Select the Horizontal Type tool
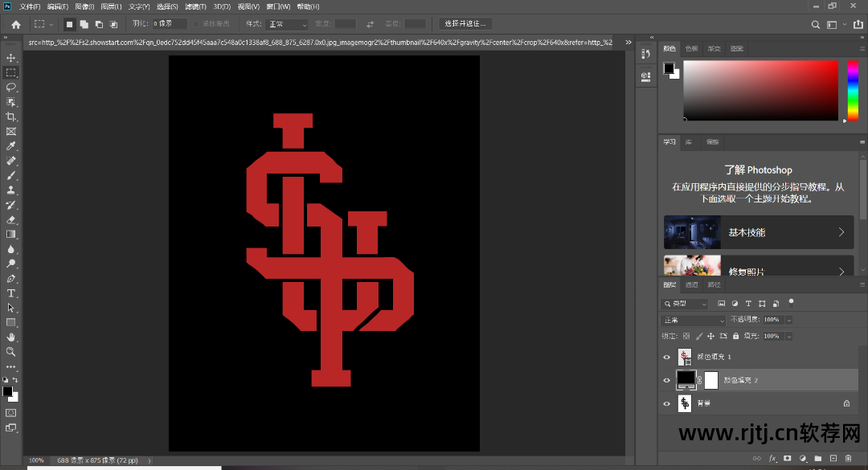 [x=10, y=293]
